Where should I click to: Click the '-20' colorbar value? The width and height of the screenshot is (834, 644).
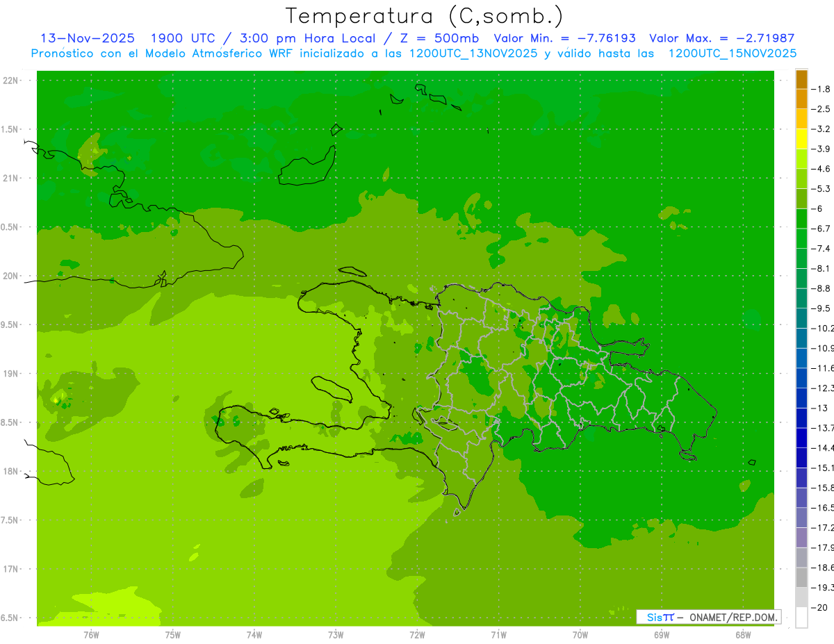pyautogui.click(x=819, y=607)
